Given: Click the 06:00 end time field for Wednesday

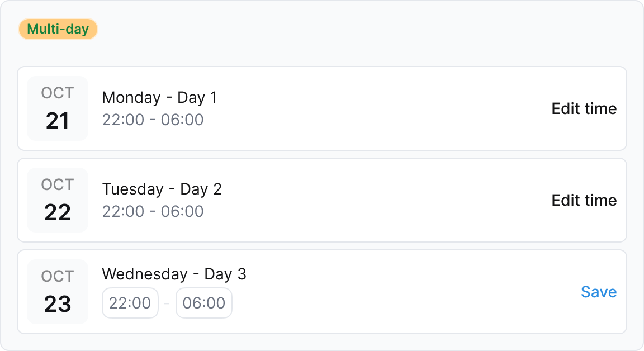Looking at the screenshot, I should 204,302.
